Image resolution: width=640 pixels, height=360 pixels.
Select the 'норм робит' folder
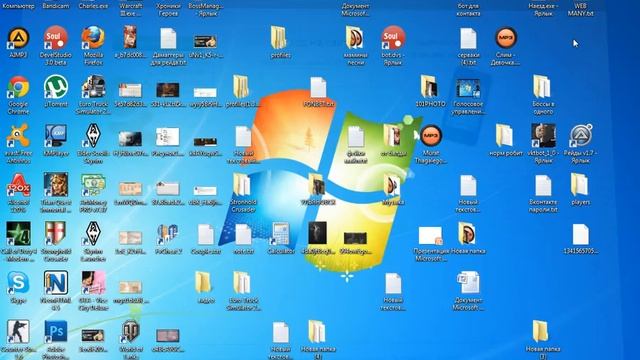point(505,136)
